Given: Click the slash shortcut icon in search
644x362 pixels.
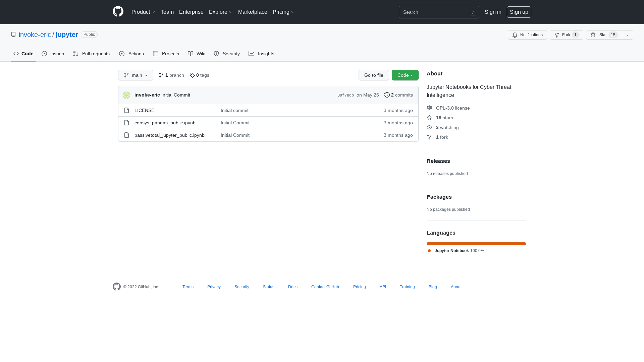Looking at the screenshot, I should tap(473, 12).
